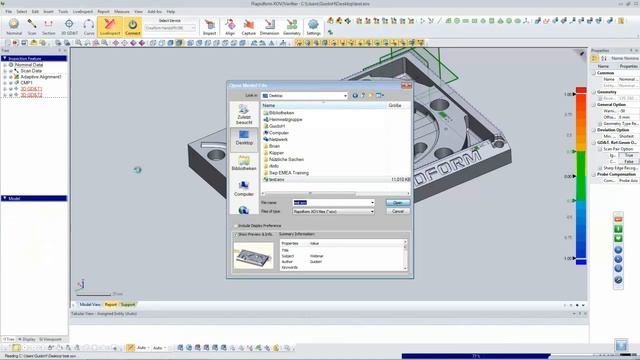The height and width of the screenshot is (360, 640).
Task: Select the Nützliche Sachen folder
Action: (286, 159)
